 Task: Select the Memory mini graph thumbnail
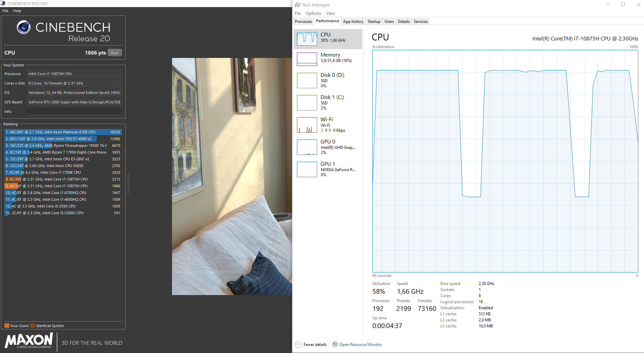click(307, 59)
